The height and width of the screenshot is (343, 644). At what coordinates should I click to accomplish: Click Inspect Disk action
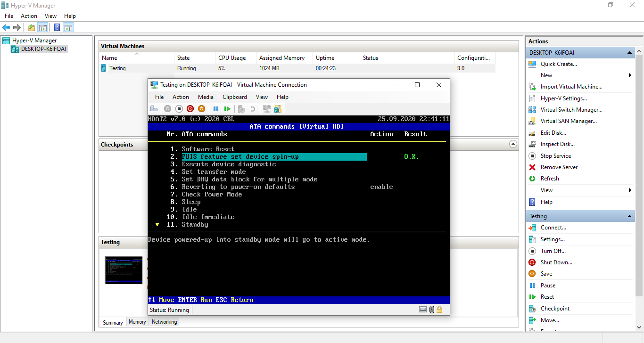(x=557, y=144)
